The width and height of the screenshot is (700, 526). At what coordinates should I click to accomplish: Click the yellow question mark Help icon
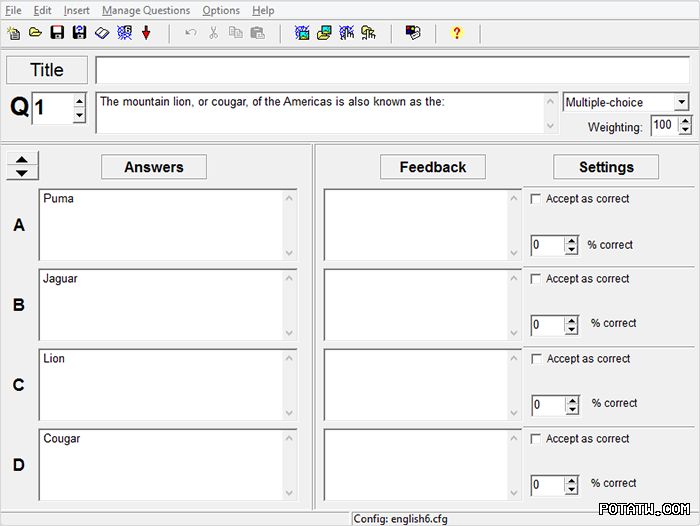[x=457, y=33]
